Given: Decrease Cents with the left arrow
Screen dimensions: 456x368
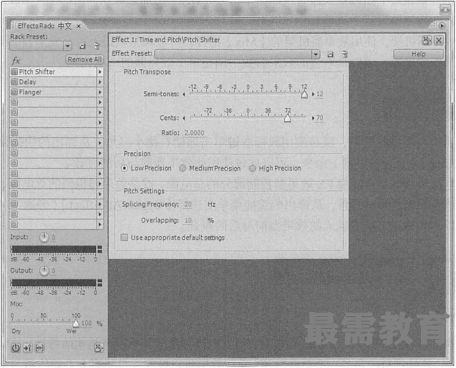Looking at the screenshot, I should click(x=184, y=118).
